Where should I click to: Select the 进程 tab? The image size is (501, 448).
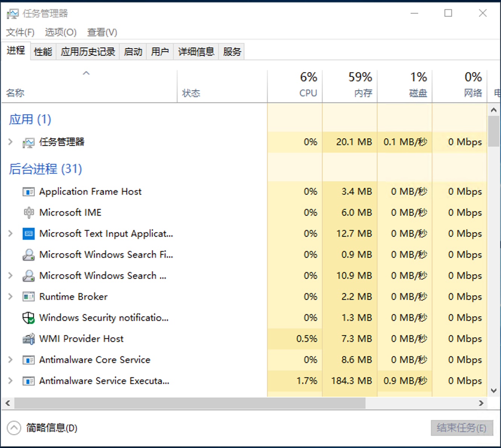[16, 50]
